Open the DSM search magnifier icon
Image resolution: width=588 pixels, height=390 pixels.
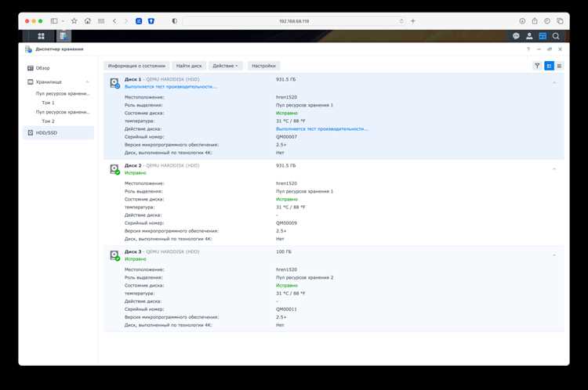(x=556, y=36)
